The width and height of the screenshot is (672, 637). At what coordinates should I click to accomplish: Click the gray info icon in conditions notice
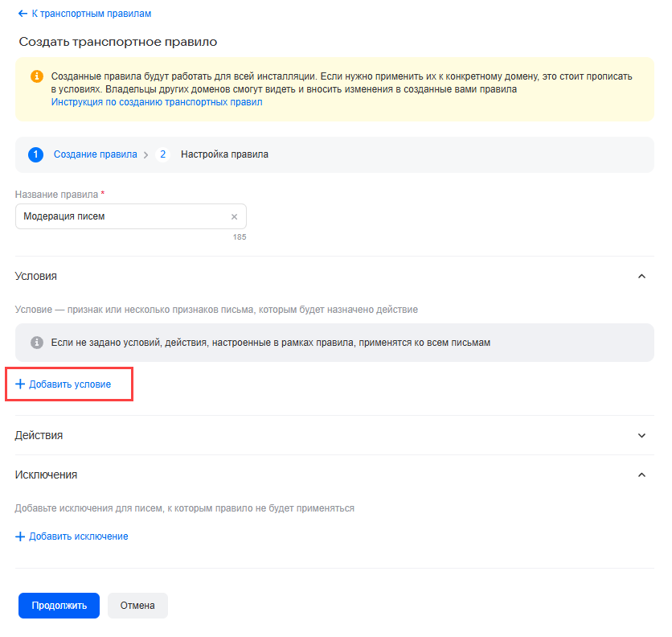[37, 343]
